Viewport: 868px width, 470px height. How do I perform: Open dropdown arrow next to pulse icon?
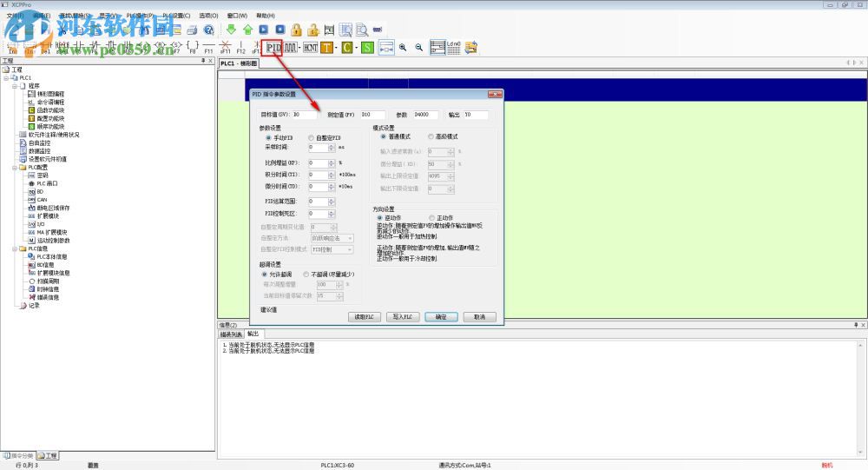click(x=300, y=48)
